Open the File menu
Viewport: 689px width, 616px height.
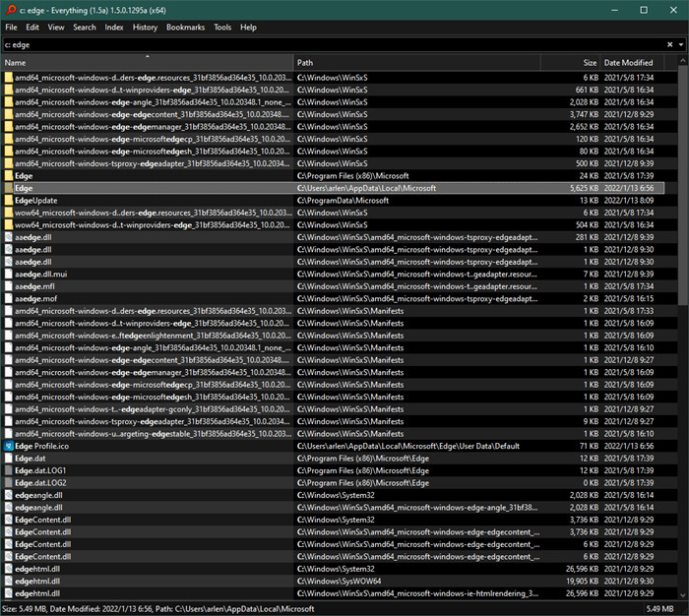coord(11,28)
